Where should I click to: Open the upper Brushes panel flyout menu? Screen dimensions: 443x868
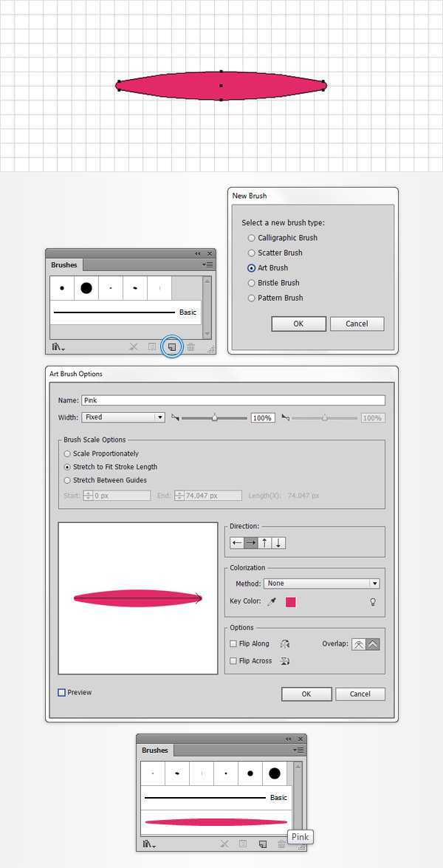[208, 264]
